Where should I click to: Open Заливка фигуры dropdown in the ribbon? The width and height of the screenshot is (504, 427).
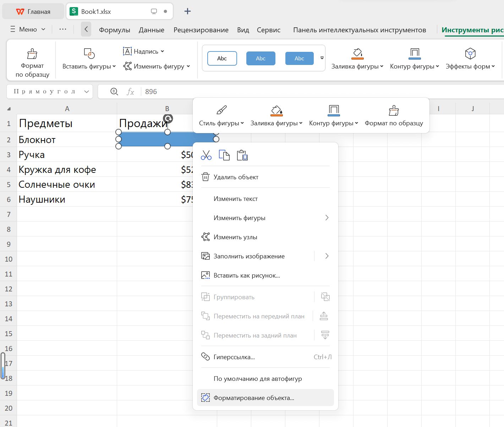point(357,66)
